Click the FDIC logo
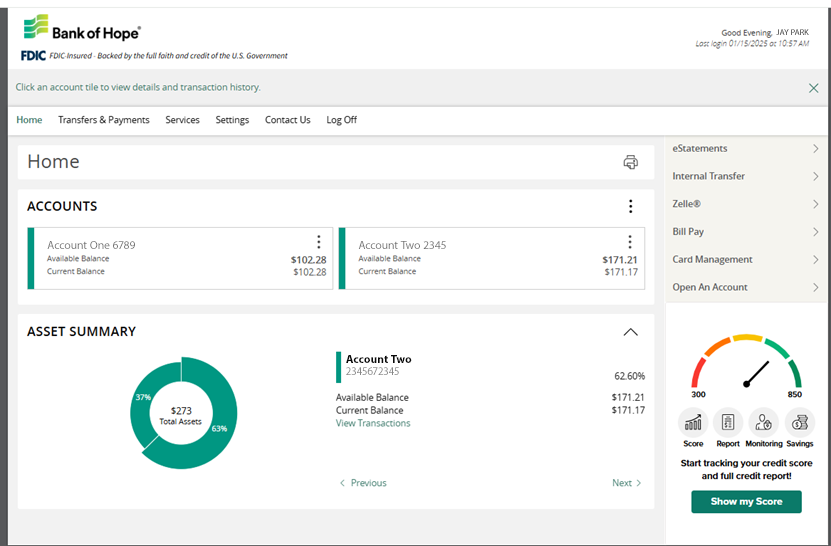Image resolution: width=831 pixels, height=546 pixels. [x=33, y=56]
